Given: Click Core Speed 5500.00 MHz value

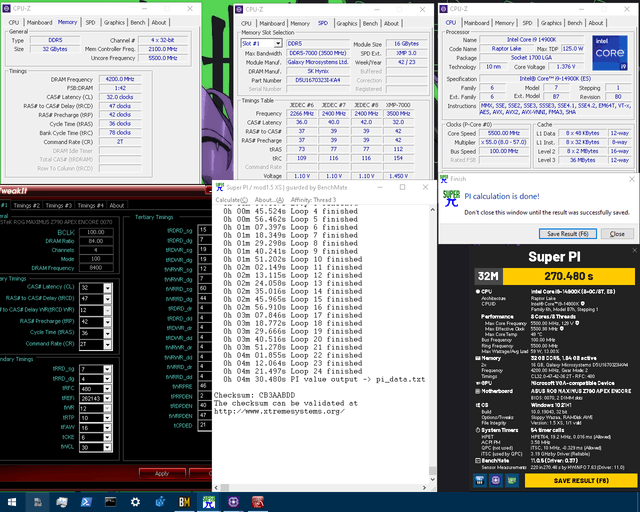Looking at the screenshot, I should (x=504, y=133).
